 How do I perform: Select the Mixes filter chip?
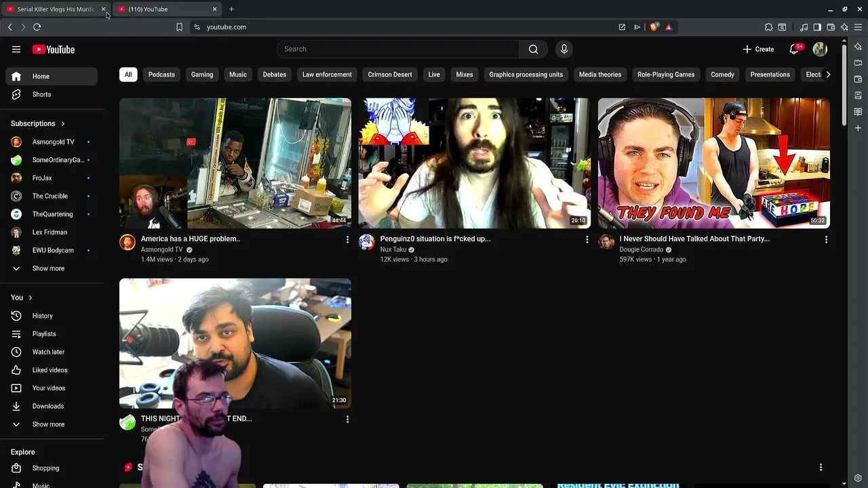tap(465, 75)
